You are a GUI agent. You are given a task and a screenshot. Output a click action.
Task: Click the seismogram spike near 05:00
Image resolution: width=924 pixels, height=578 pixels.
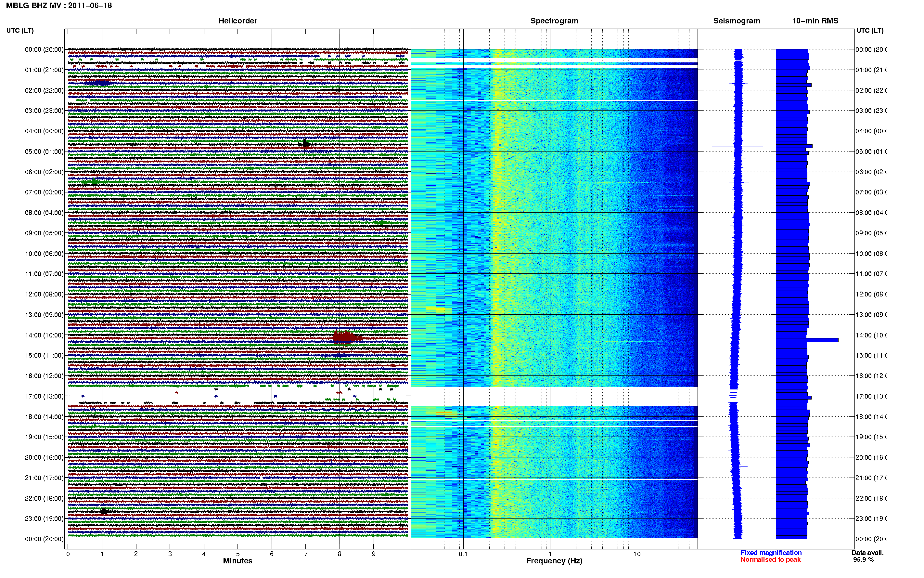(737, 146)
